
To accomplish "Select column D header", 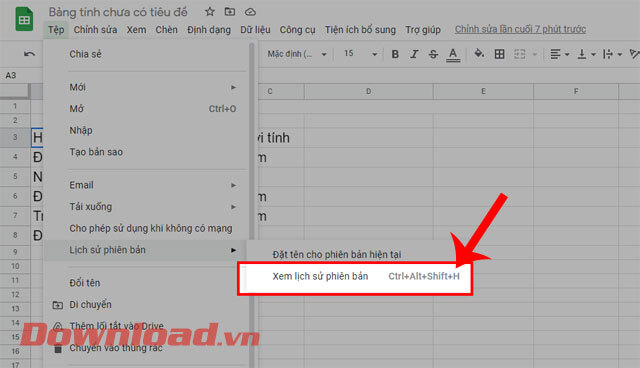I will coord(369,91).
